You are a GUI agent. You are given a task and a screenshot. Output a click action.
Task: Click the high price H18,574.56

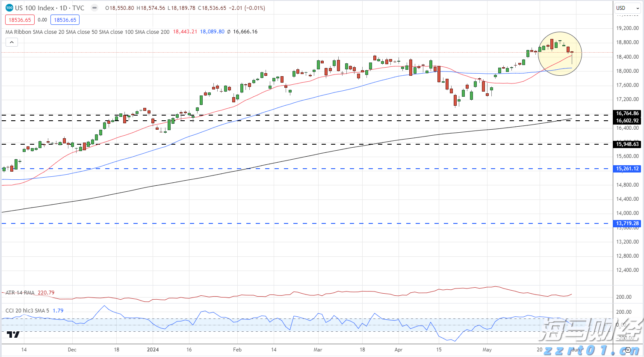(151, 8)
